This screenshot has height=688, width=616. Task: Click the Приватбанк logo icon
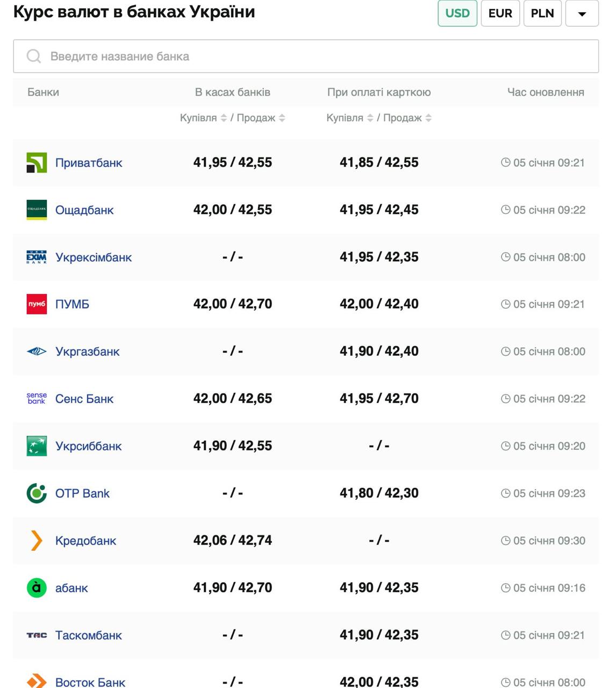37,163
